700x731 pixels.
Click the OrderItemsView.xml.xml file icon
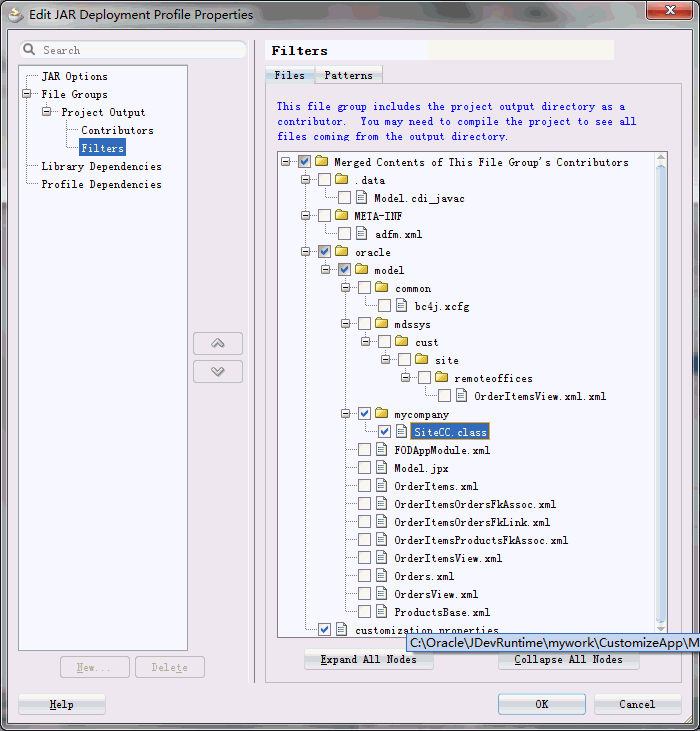coord(461,396)
